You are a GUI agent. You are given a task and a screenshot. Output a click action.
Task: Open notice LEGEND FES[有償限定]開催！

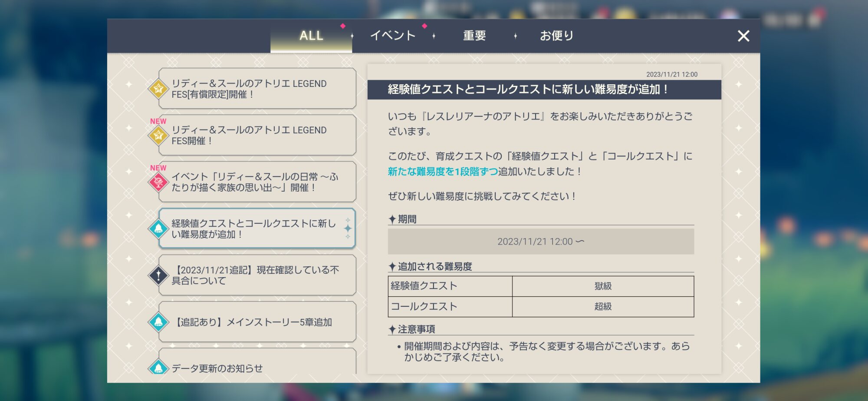pos(257,89)
